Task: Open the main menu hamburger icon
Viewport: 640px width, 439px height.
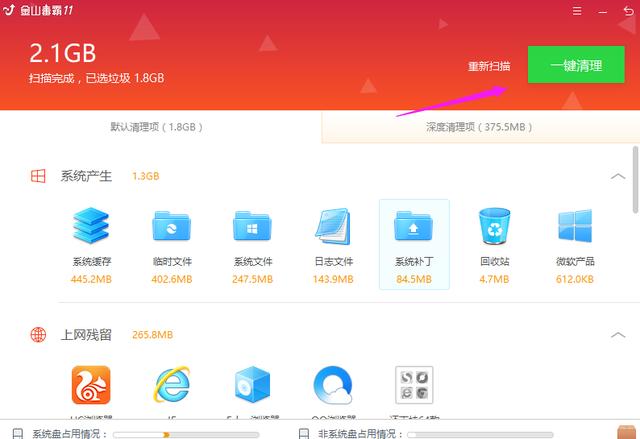Action: pyautogui.click(x=577, y=11)
